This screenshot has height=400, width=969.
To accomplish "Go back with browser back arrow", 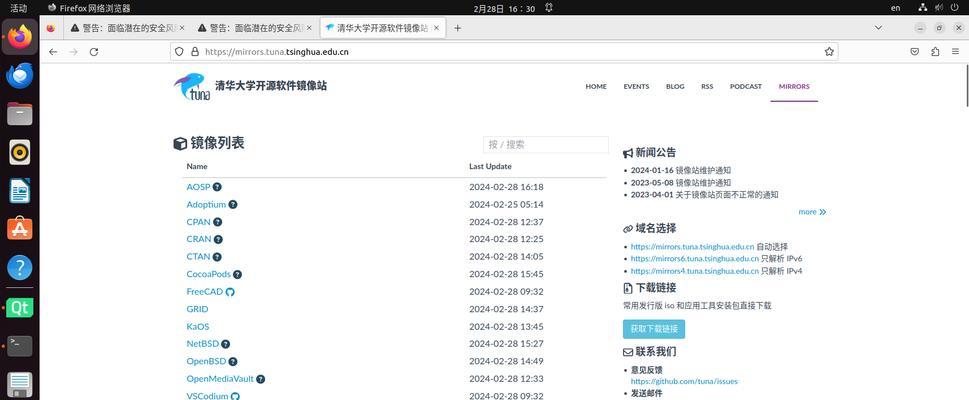I will click(53, 52).
